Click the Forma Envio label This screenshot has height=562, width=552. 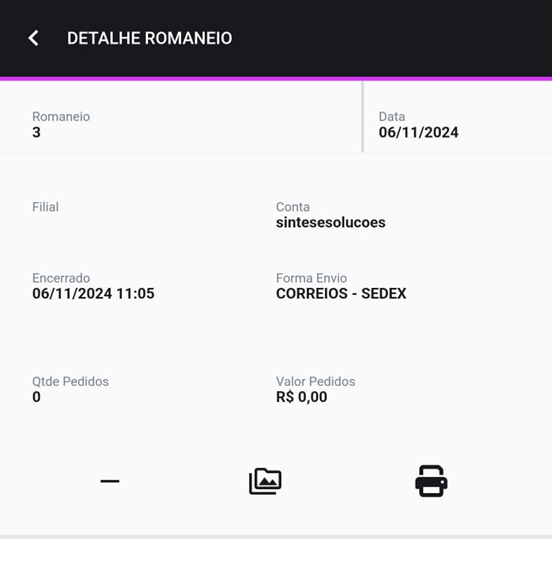[x=311, y=278]
